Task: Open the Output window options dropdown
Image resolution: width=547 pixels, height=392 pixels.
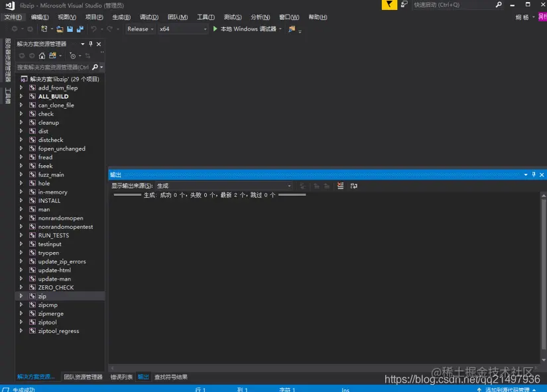Action: (526, 174)
